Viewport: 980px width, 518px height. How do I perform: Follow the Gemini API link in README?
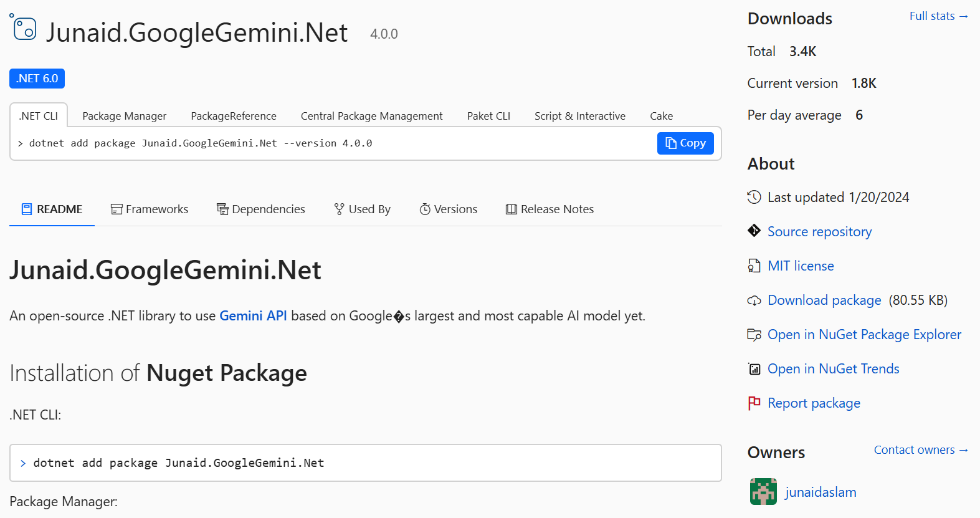point(253,316)
